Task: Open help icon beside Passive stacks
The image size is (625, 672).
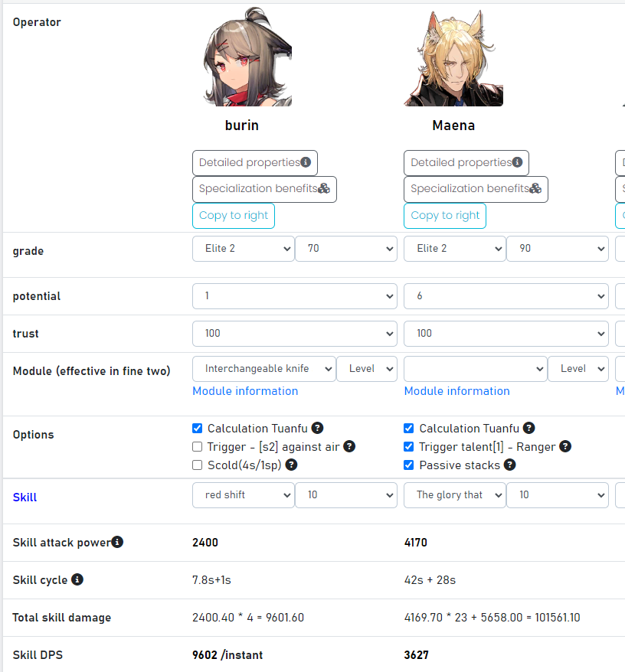Action: [x=509, y=465]
